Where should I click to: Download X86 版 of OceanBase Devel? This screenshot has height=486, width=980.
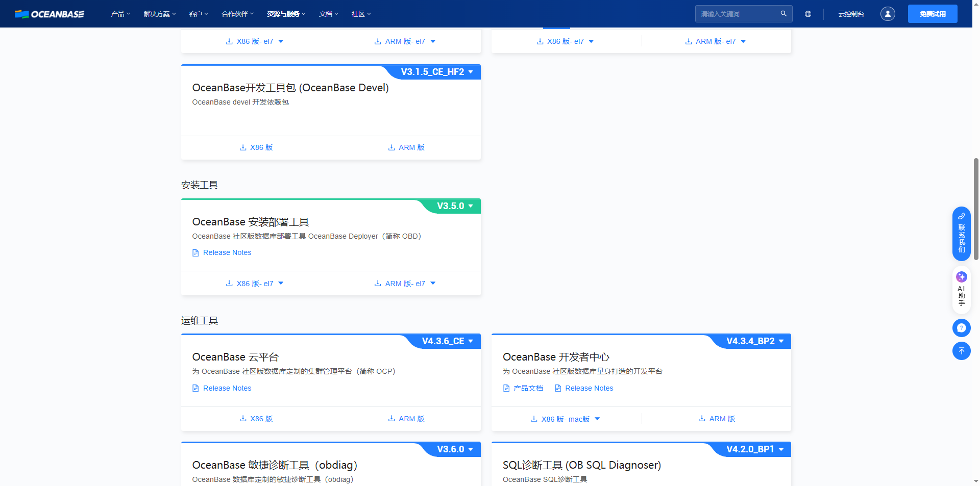(256, 147)
